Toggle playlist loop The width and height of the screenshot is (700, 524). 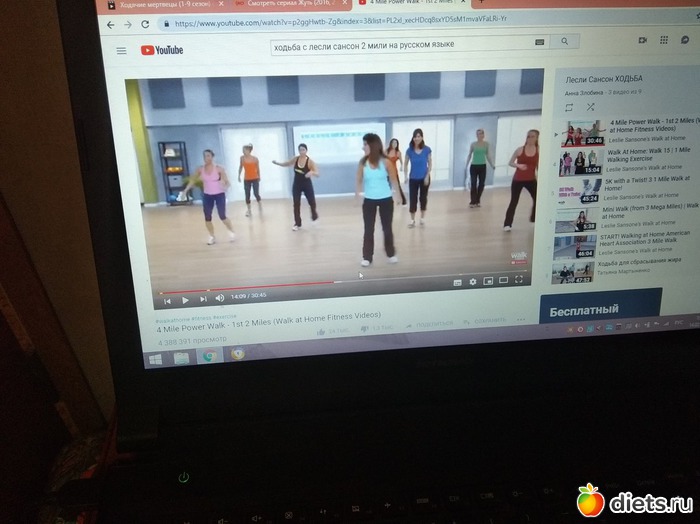click(569, 106)
